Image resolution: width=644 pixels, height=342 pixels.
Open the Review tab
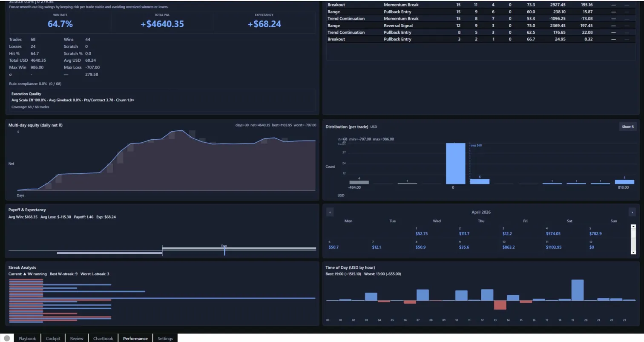click(77, 338)
